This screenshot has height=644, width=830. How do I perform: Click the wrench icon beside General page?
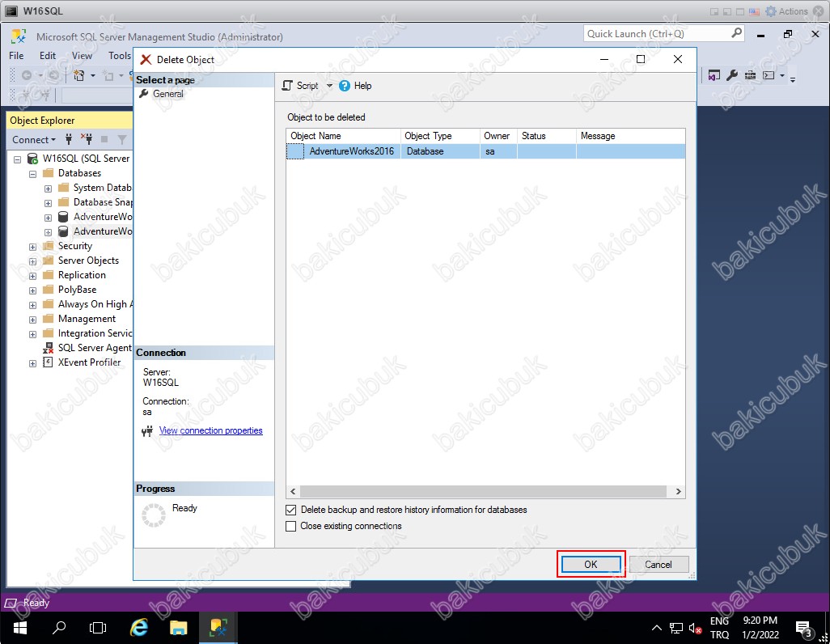[x=143, y=94]
